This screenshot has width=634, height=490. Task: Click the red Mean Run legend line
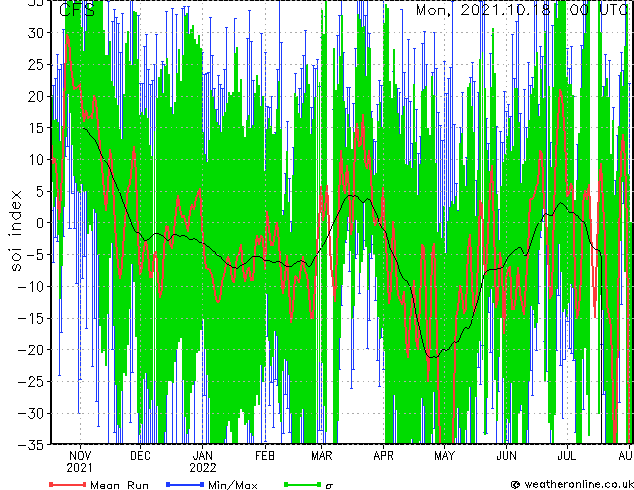pyautogui.click(x=68, y=484)
